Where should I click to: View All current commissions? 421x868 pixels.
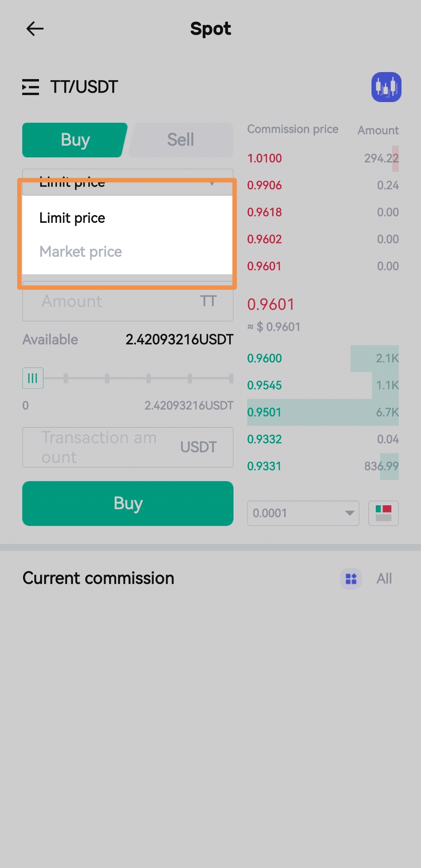(x=384, y=579)
